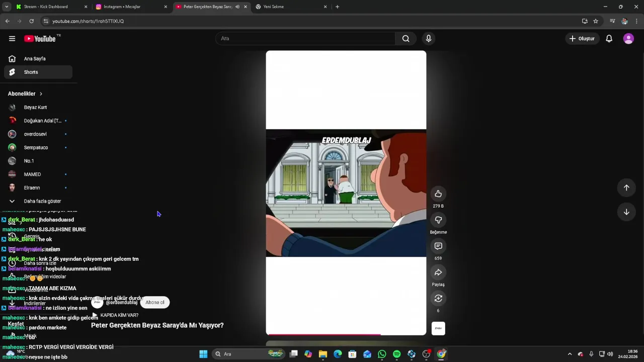Reload the page
This screenshot has width=644, height=362.
coord(31,21)
